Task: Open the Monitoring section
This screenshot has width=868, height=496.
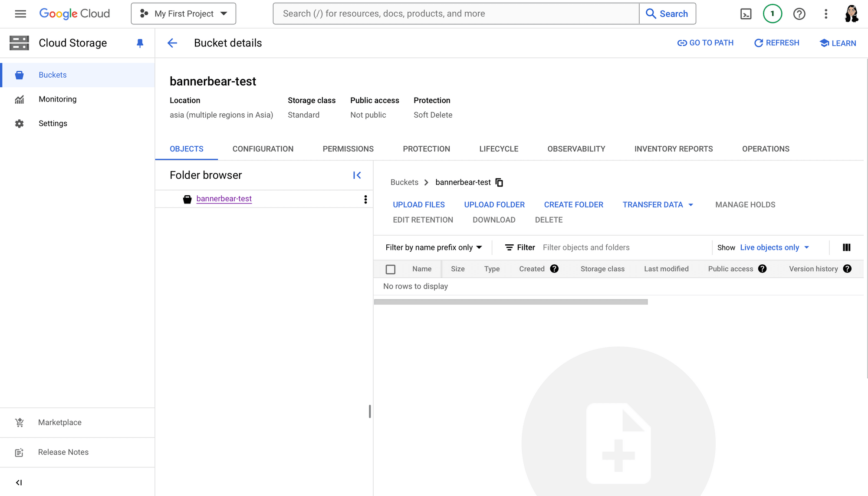Action: (57, 99)
